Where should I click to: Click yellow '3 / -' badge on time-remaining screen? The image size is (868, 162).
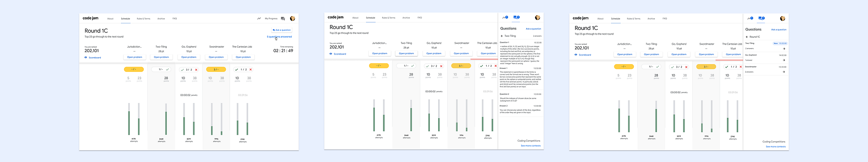[216, 69]
